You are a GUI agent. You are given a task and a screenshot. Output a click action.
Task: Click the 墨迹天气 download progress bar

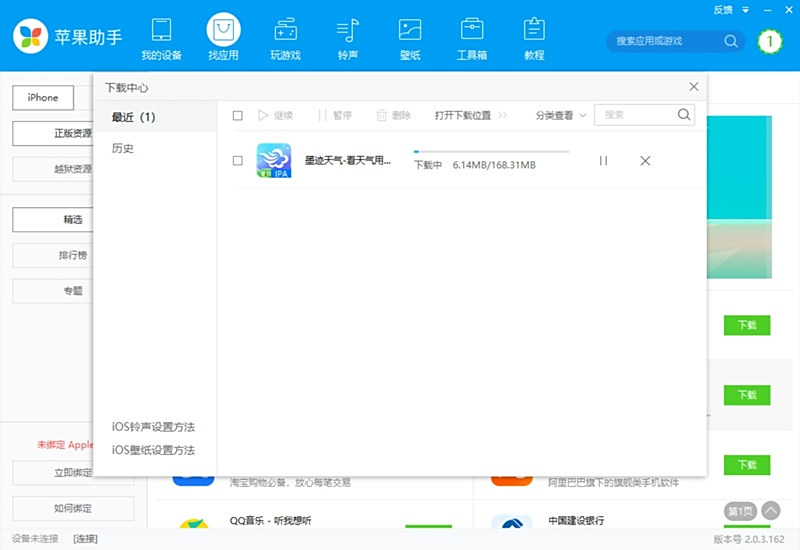tap(491, 151)
